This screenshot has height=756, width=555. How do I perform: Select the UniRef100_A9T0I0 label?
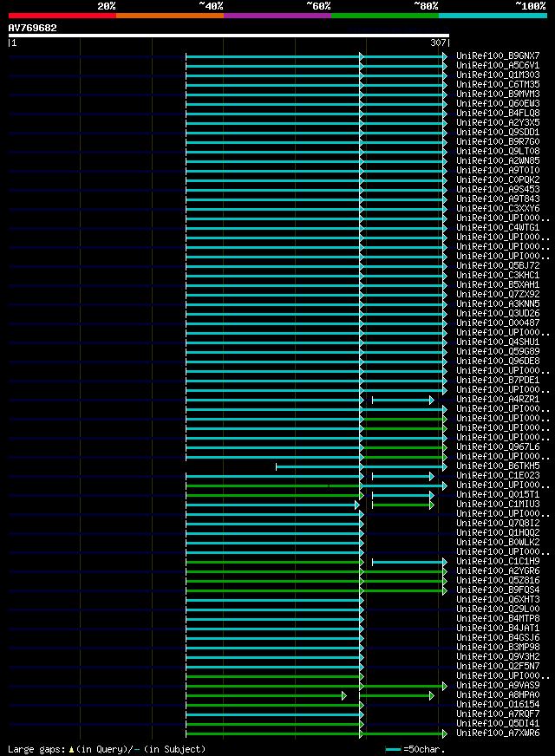coord(498,170)
